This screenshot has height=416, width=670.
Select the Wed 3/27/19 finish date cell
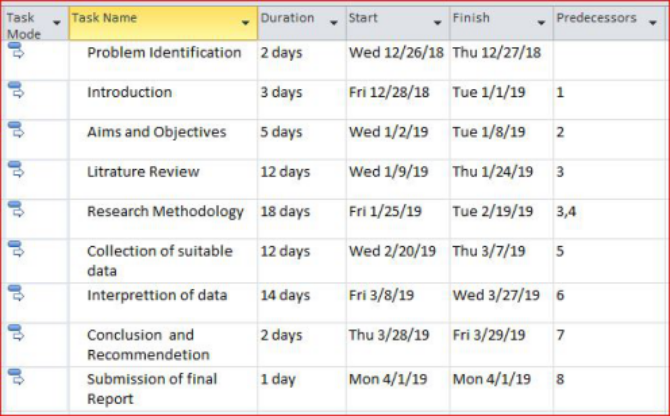501,303
